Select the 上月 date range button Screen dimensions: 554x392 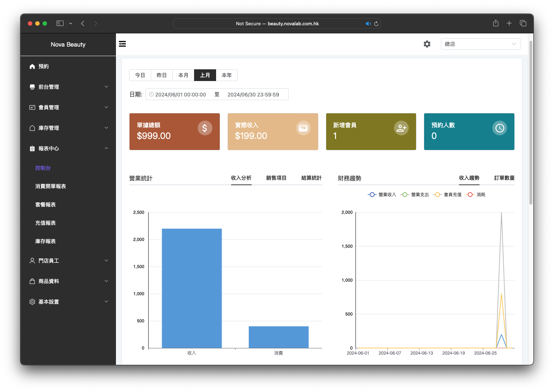pyautogui.click(x=205, y=75)
